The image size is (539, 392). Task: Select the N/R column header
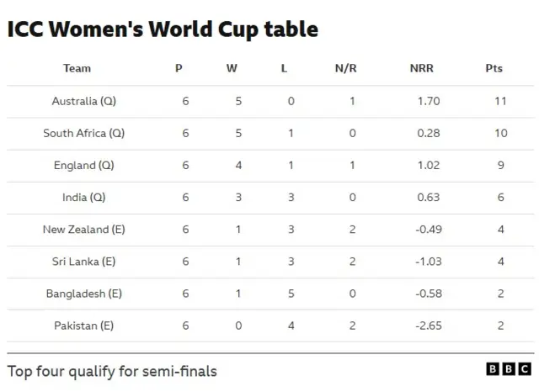point(345,68)
